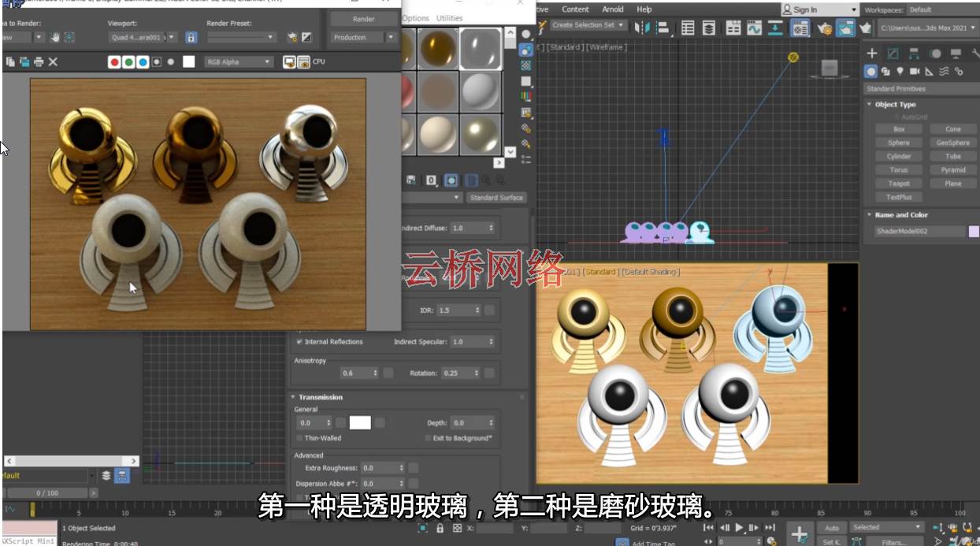Screen dimensions: 980x546
Task: Click the white color swatch in render window
Action: 188,61
